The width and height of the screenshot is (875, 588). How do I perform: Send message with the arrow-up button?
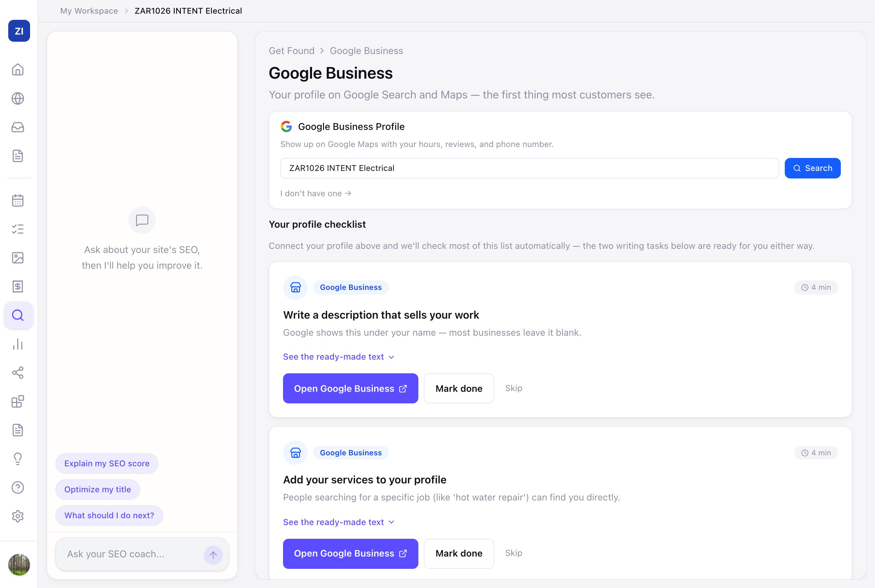coord(213,555)
